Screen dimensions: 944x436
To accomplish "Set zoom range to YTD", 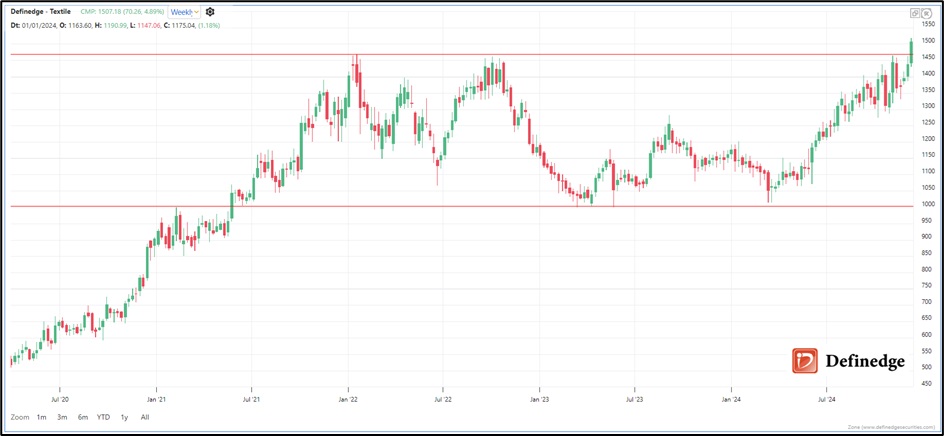I will [x=104, y=417].
